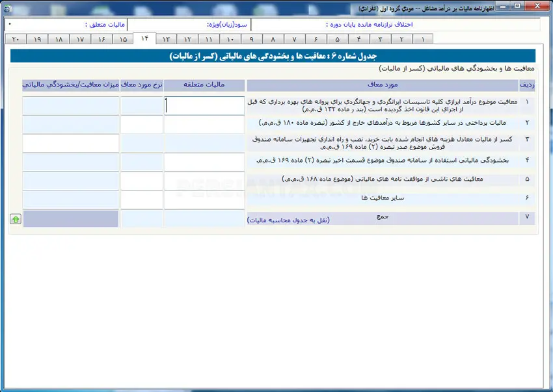
Task: Switch to tab ۱۹
Action: pos(37,39)
